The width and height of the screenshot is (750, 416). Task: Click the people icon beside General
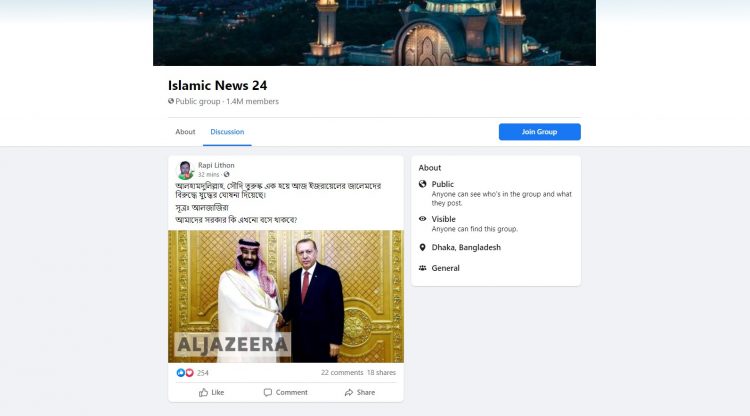pyautogui.click(x=422, y=268)
